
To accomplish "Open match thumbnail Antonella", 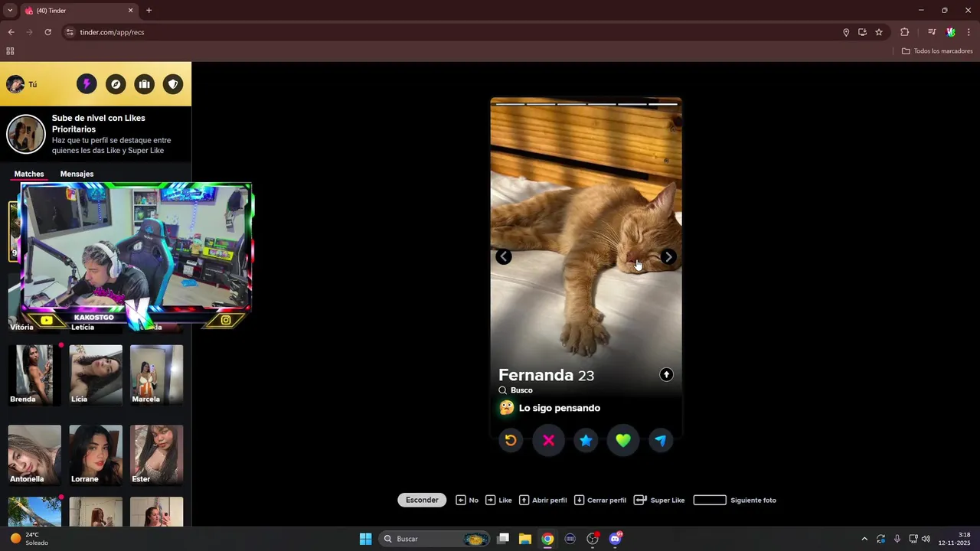I will [34, 455].
